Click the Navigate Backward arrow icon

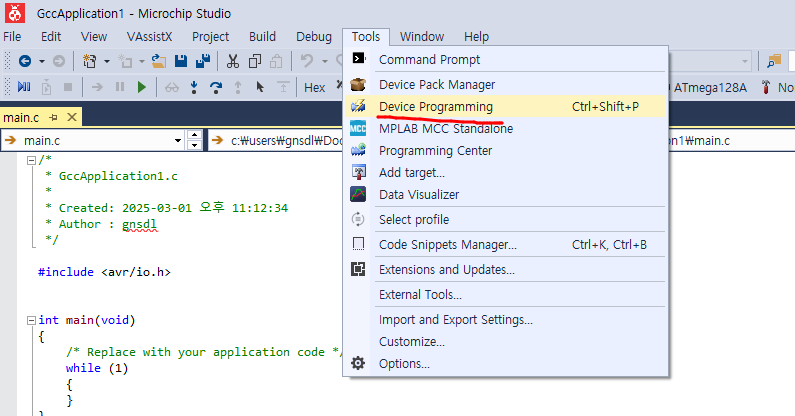click(x=25, y=61)
